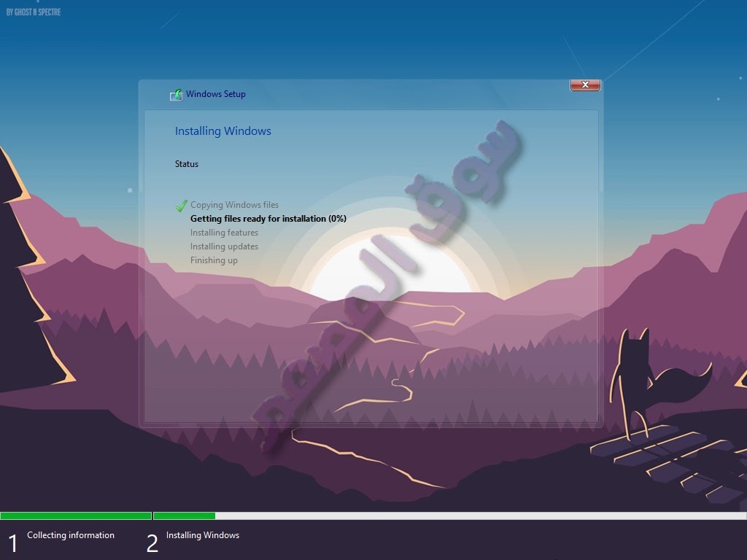
Task: Click the green checkmark beside Copying Windows files
Action: [x=181, y=206]
